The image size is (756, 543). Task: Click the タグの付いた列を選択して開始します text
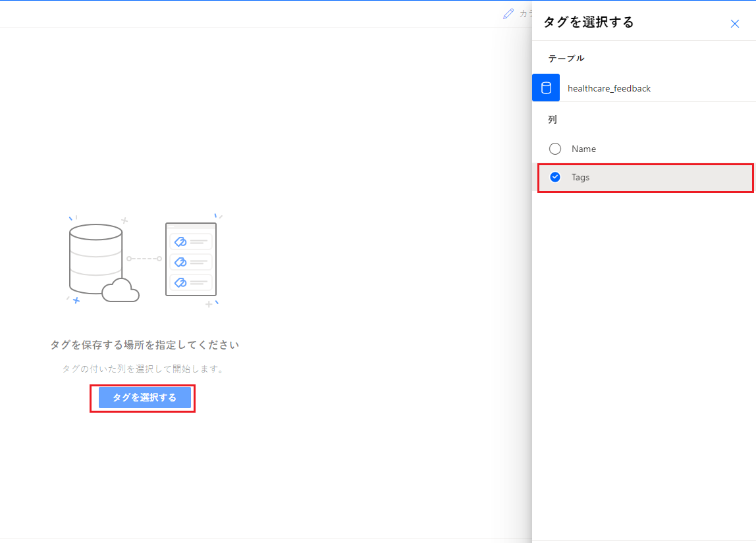(x=143, y=369)
